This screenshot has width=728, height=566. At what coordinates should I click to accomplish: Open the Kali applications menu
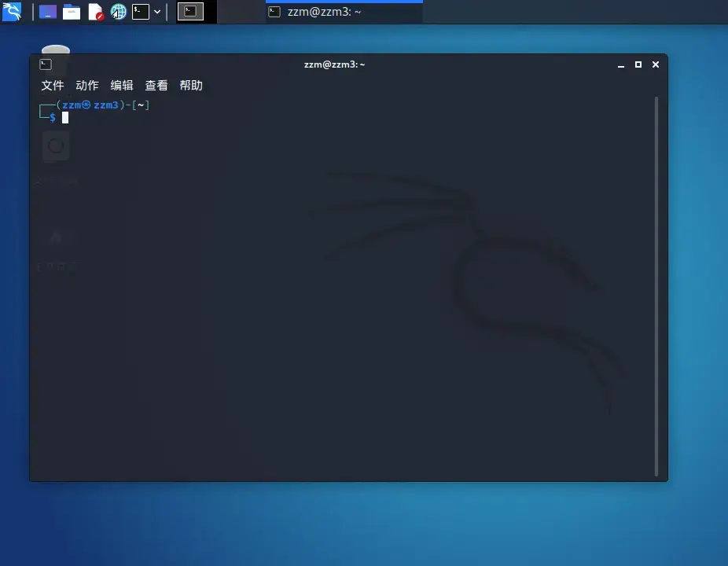[x=12, y=11]
